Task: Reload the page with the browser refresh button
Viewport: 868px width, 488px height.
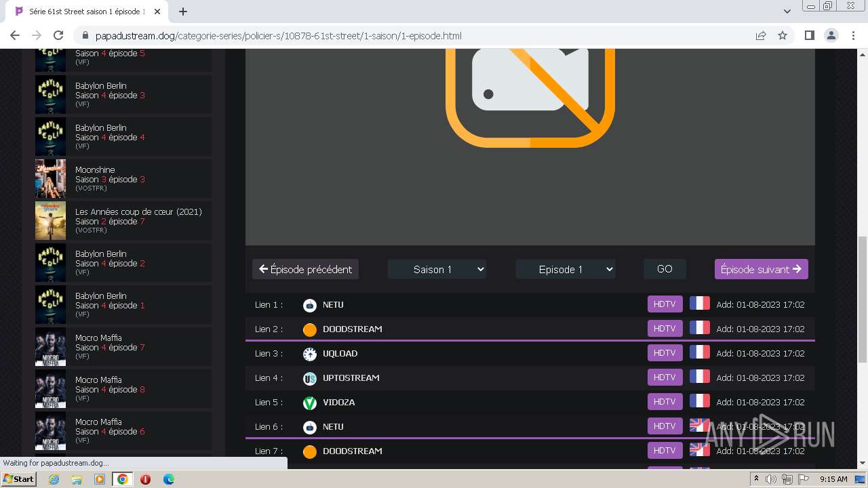Action: click(58, 35)
